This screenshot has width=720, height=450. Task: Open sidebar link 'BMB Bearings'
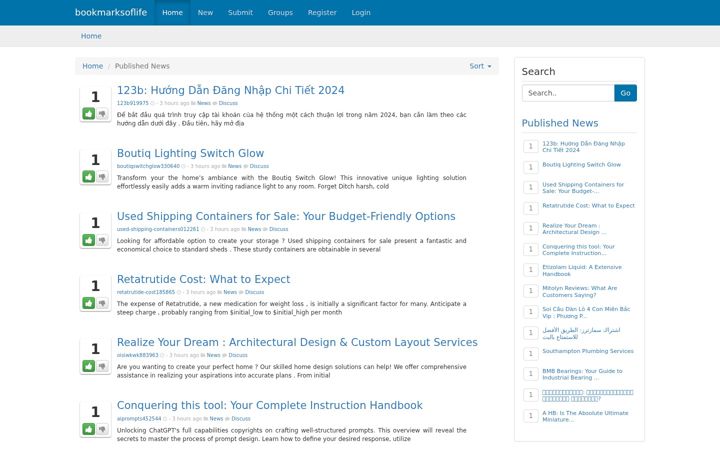click(582, 374)
